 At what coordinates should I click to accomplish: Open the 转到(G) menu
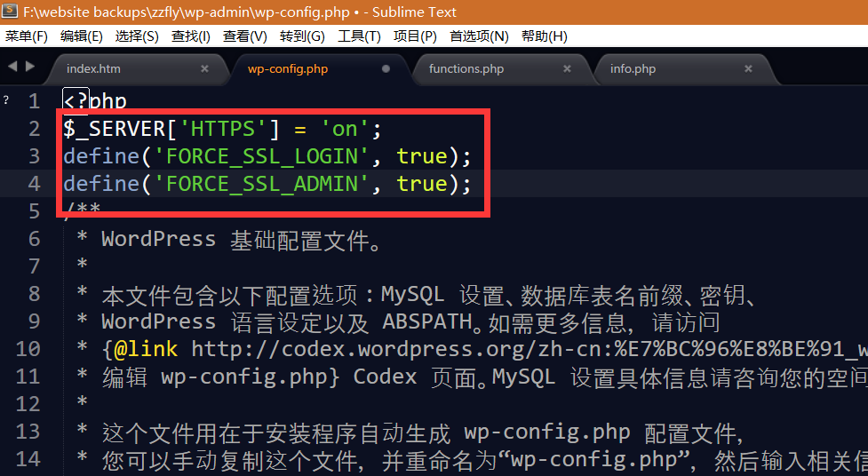302,36
